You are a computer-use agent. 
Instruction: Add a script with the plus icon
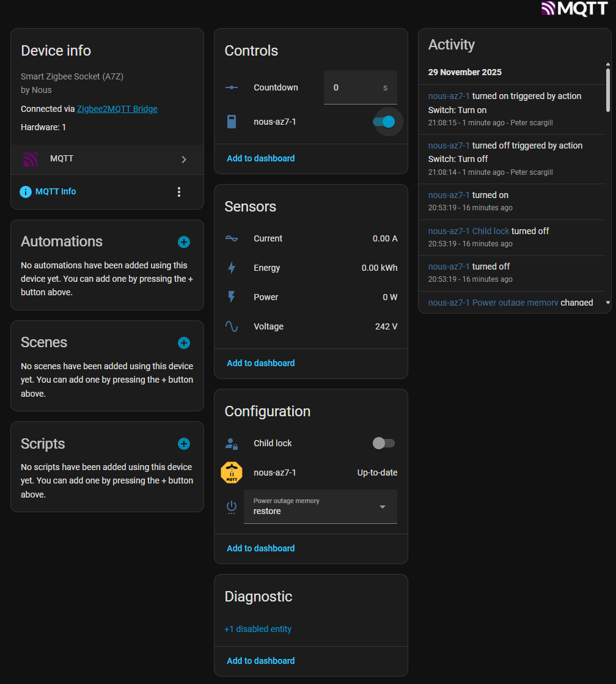coord(184,444)
